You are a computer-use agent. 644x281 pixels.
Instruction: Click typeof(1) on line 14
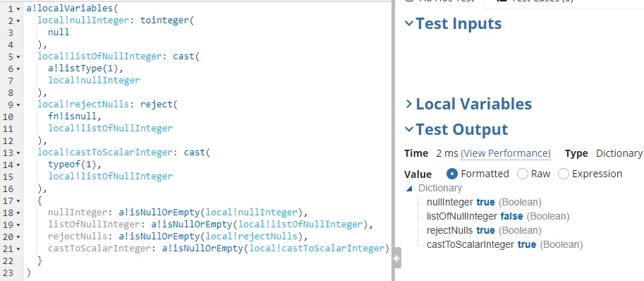[x=72, y=165]
